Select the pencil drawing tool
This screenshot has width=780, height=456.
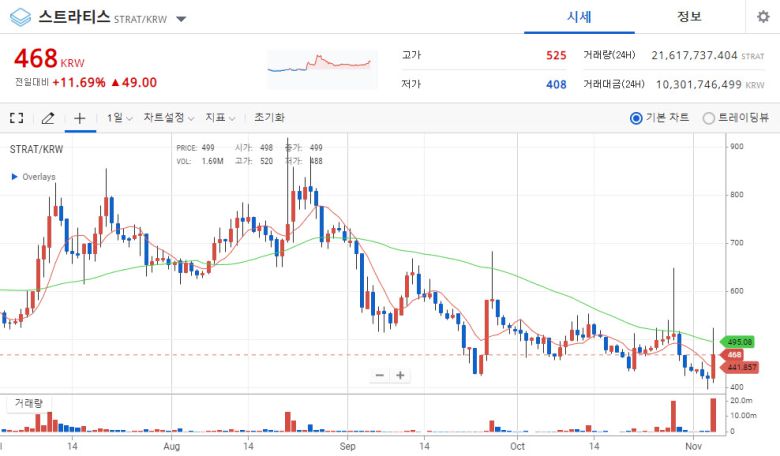pos(48,118)
